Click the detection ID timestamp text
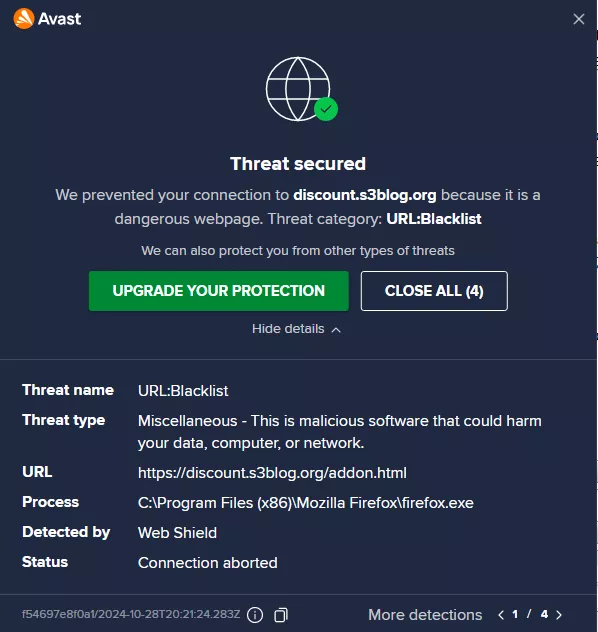 tap(131, 614)
